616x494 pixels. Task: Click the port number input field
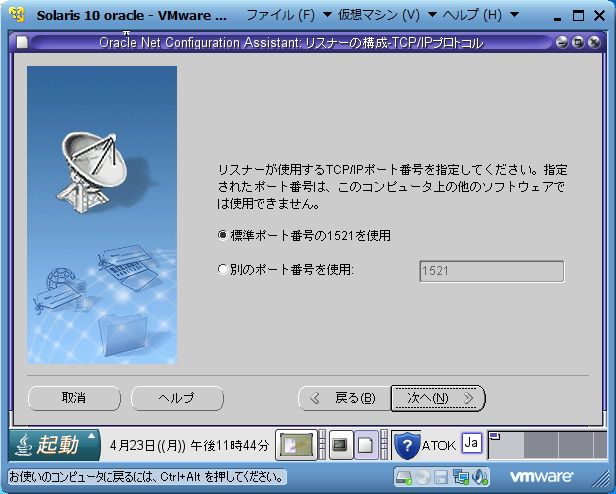[492, 271]
